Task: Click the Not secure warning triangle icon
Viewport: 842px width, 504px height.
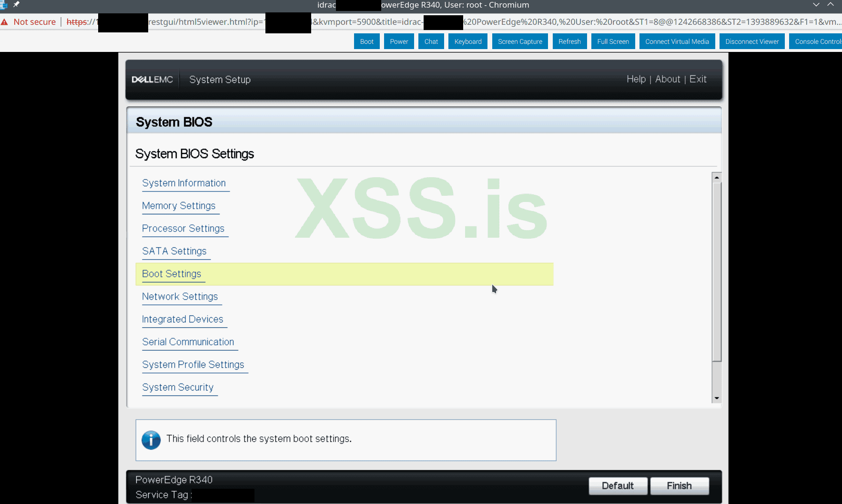Action: tap(5, 21)
